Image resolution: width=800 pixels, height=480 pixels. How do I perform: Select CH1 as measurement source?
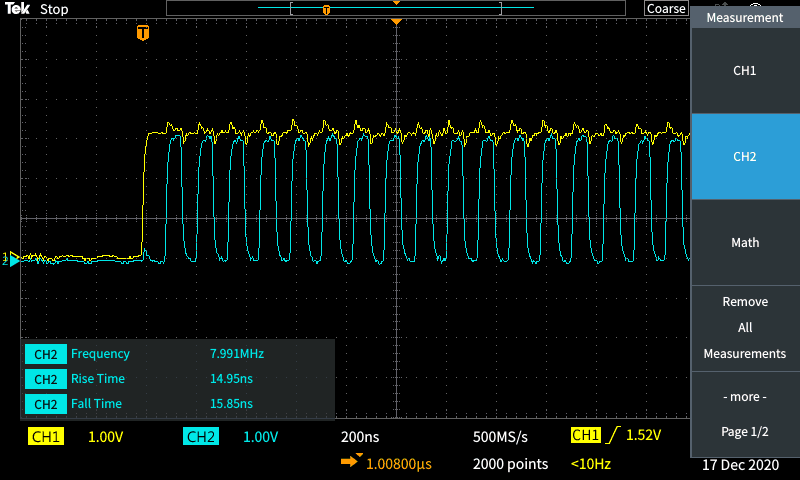click(x=744, y=71)
